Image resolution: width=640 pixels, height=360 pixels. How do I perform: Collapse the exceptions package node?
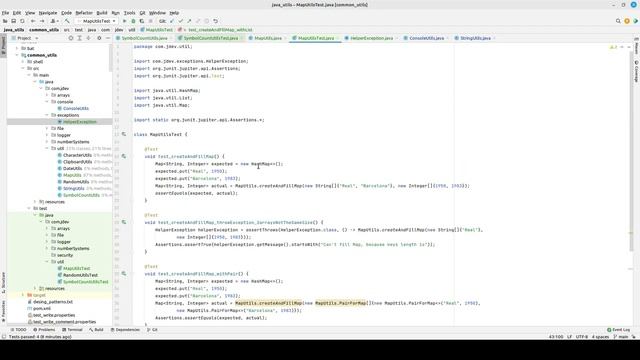pyautogui.click(x=47, y=115)
